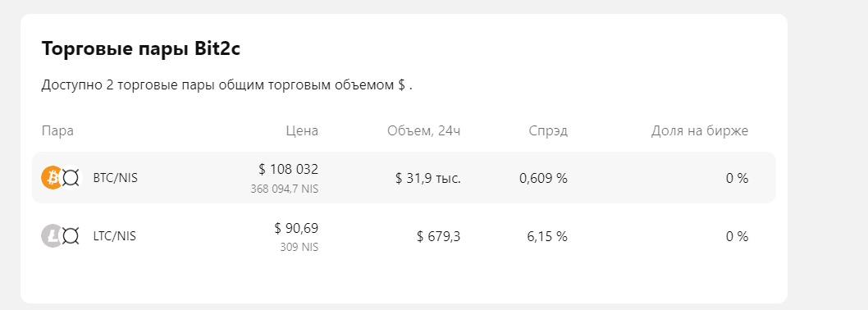Click the 309 NIS price value
Viewport: 868px width, 310px height.
click(299, 248)
